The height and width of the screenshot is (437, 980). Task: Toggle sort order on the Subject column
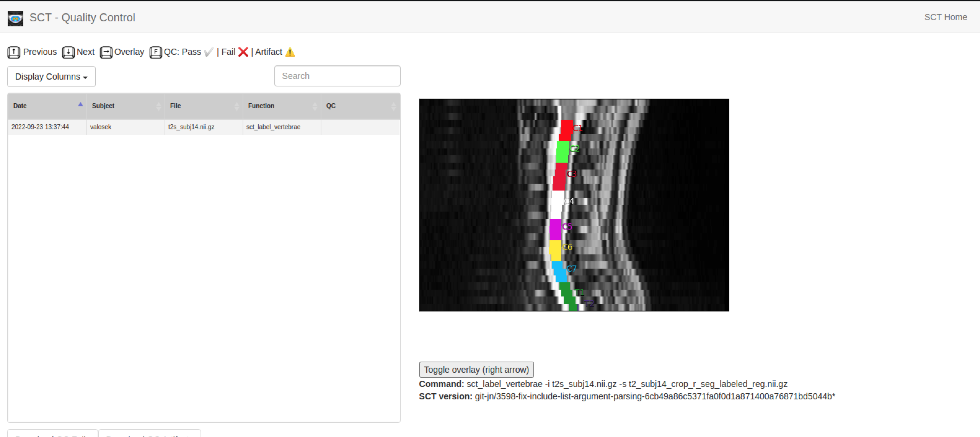pos(159,106)
